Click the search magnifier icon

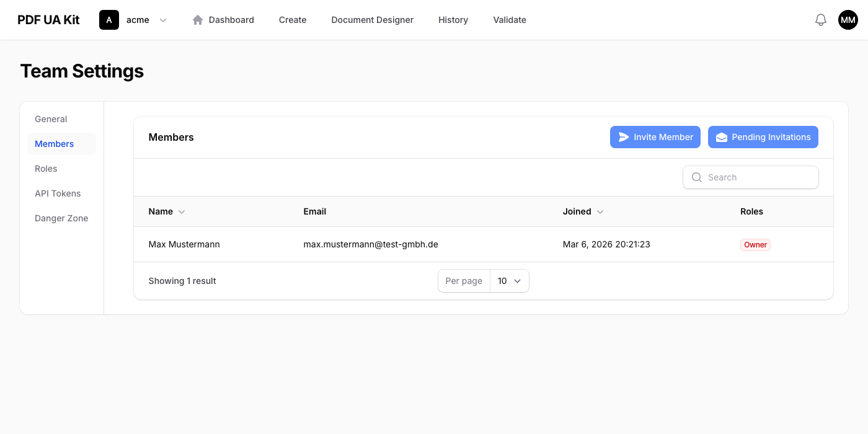click(697, 177)
